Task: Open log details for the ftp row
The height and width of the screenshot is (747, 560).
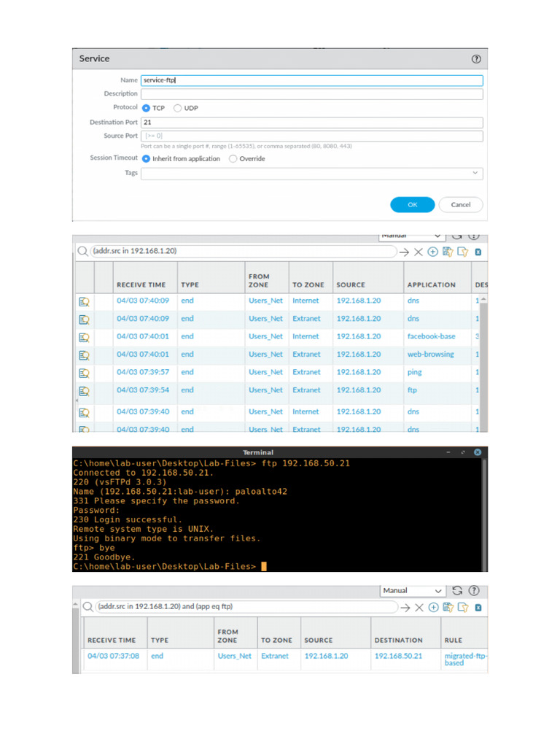Action: [83, 390]
